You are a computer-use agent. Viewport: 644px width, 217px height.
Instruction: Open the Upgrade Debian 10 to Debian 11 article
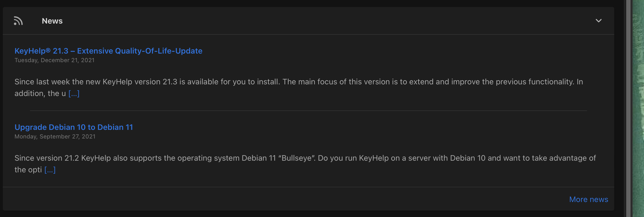74,127
